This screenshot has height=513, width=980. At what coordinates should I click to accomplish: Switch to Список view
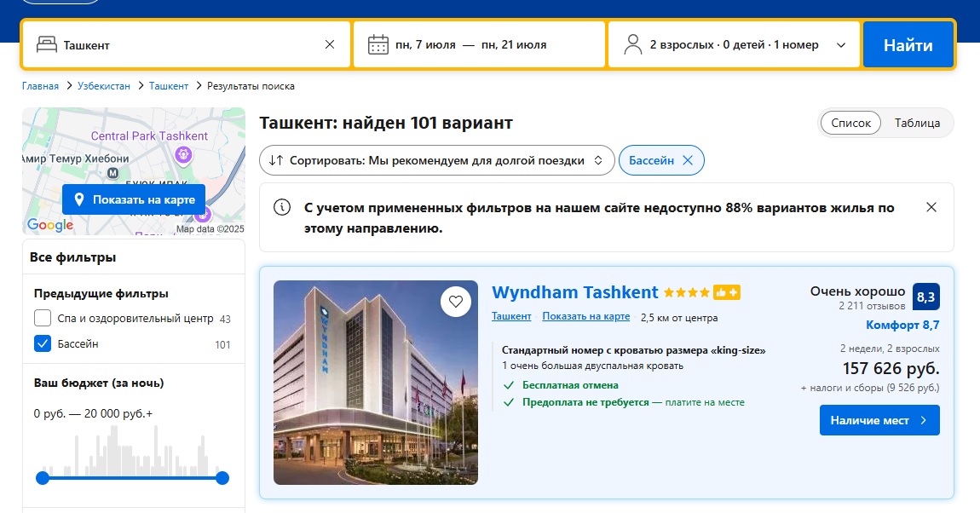click(850, 123)
